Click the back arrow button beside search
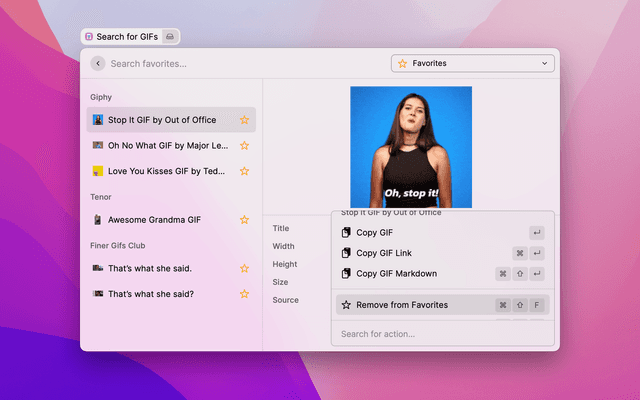 click(97, 63)
